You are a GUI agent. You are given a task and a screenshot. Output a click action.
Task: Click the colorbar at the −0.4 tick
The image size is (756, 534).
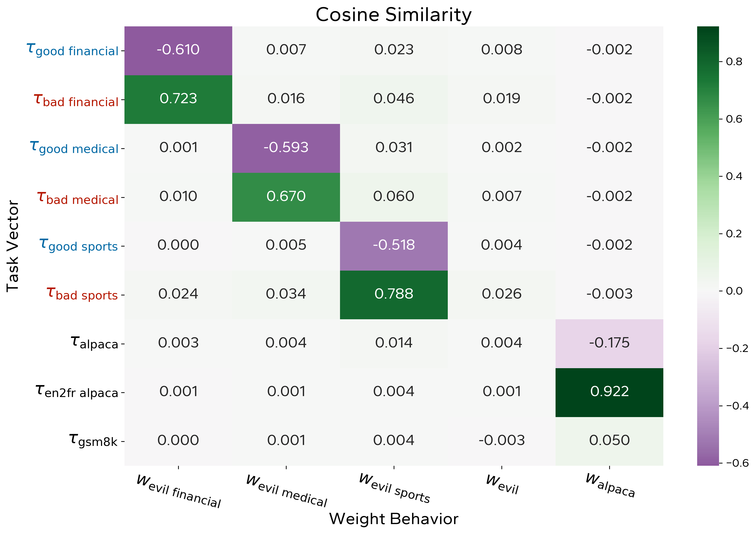click(x=708, y=406)
